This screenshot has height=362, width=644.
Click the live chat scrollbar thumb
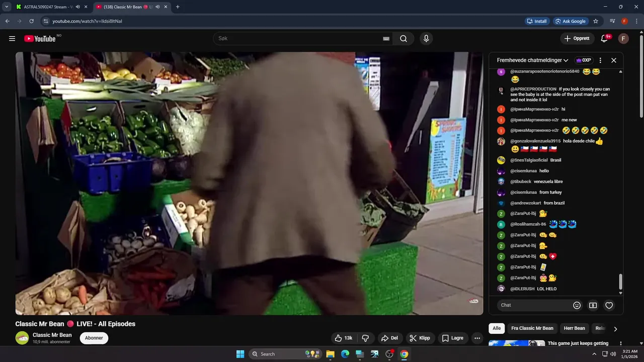click(x=620, y=282)
